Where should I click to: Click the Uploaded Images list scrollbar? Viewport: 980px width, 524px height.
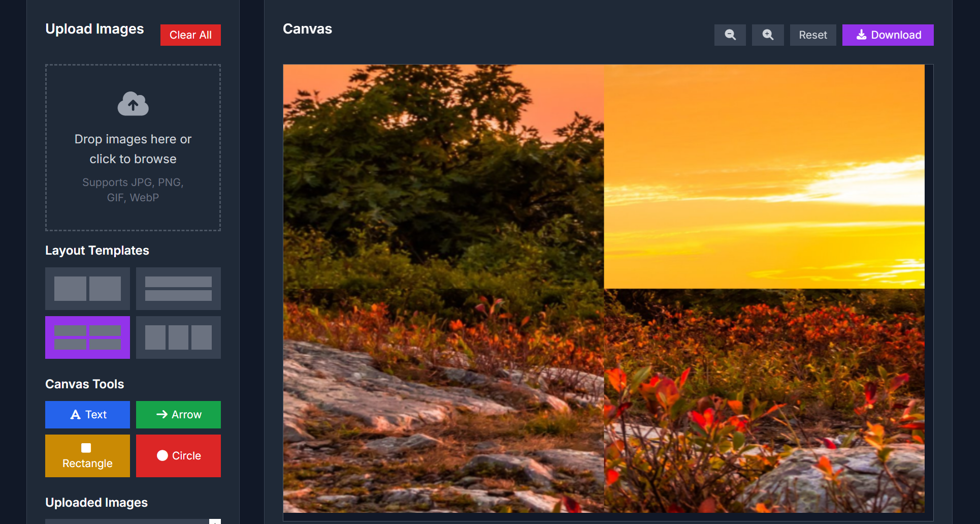click(x=215, y=521)
